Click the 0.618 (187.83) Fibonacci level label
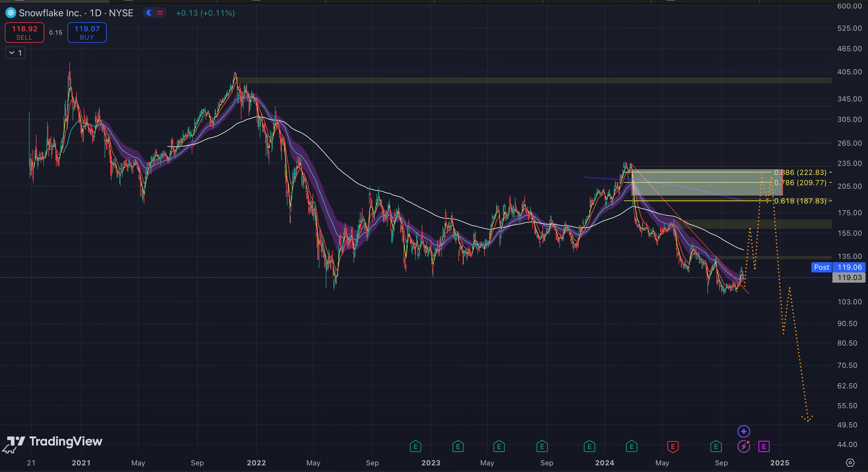 800,201
